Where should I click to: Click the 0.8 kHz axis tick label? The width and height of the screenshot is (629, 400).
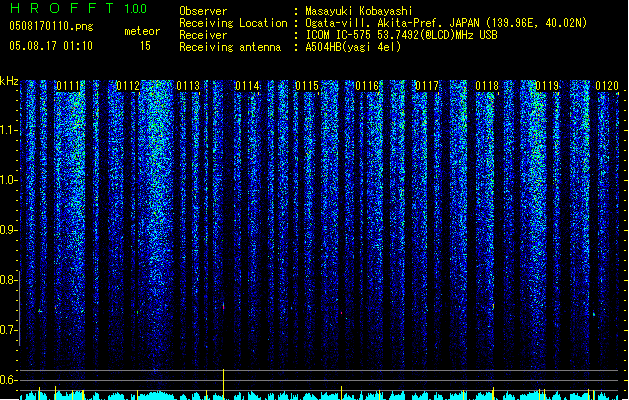tap(8, 280)
